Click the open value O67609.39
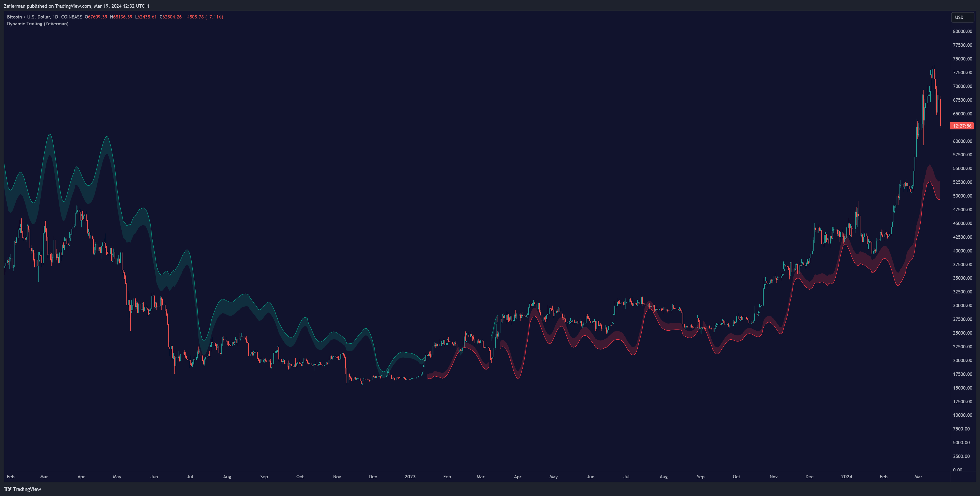 96,17
